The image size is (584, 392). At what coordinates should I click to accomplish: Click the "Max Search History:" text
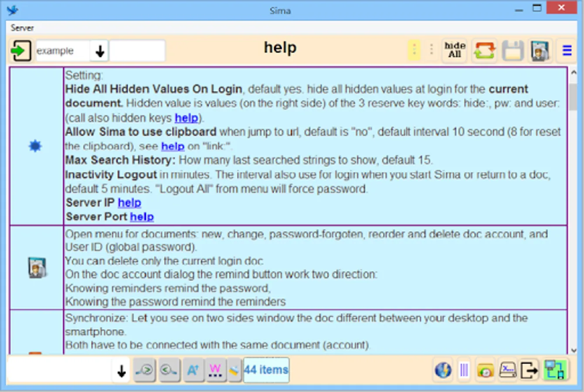(x=120, y=160)
